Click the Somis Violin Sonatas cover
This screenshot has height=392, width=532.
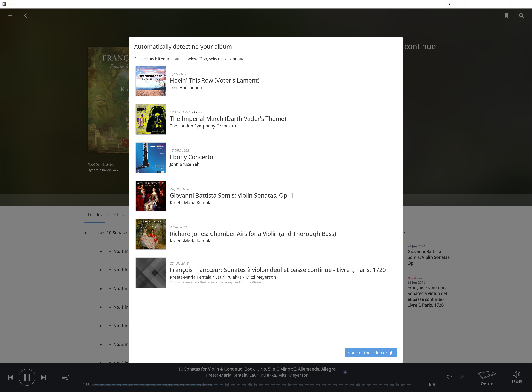[151, 196]
